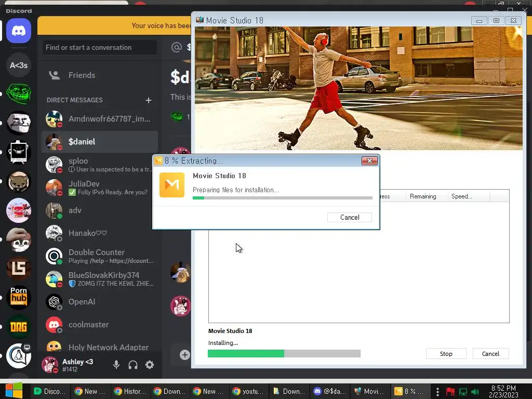Open DM with BlueSlovakKirby374

coord(100,279)
